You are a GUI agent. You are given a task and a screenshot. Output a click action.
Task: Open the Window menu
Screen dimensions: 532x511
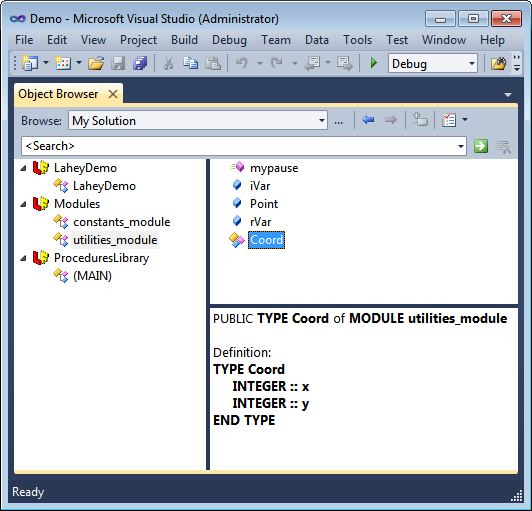tap(444, 40)
